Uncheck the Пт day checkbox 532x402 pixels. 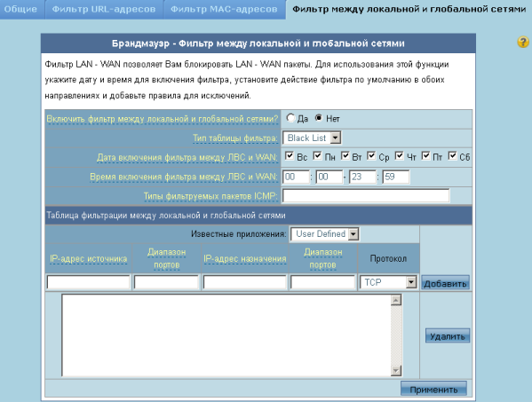click(x=425, y=155)
